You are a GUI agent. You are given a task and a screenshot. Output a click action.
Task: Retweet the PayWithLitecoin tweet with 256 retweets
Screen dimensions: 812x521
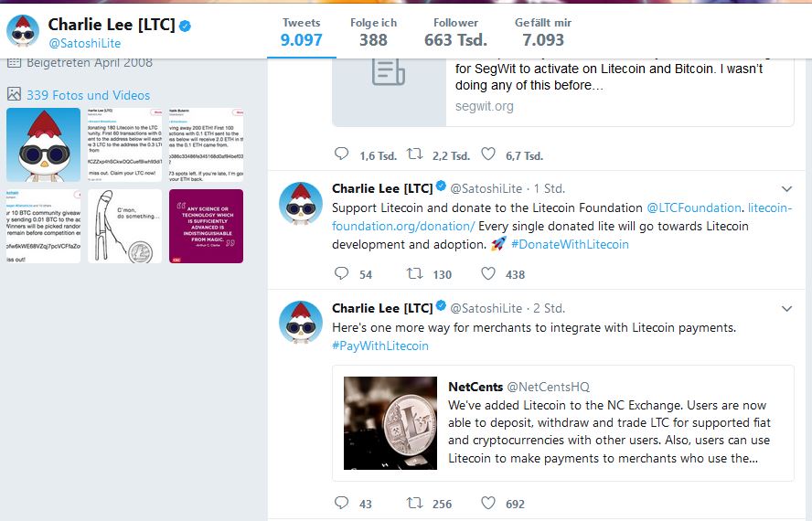414,503
